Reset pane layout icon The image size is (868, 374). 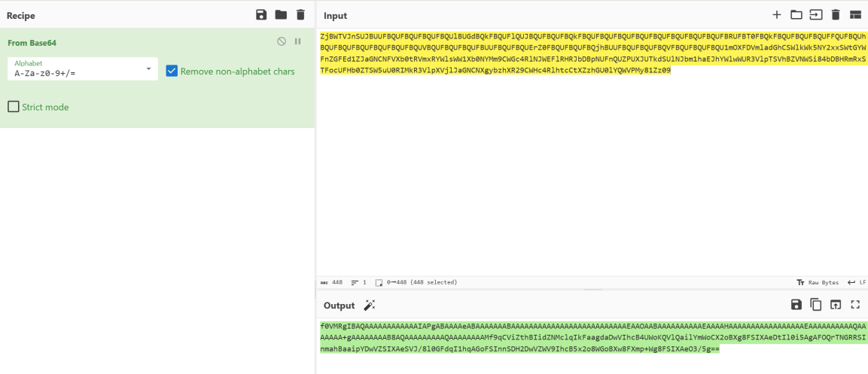[x=855, y=15]
